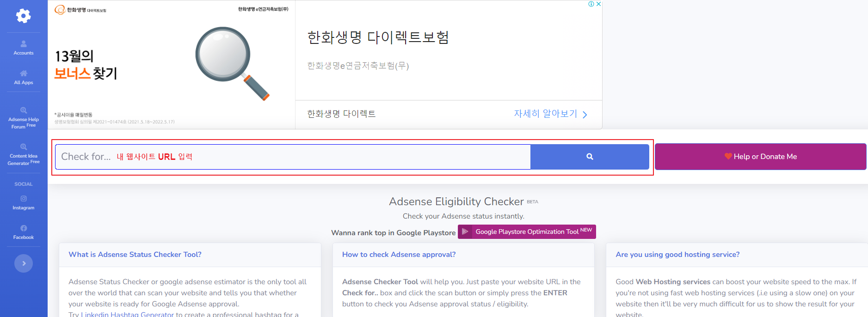Viewport: 868px width, 317px height.
Task: Click Are you using good hosting service heading
Action: [x=677, y=255]
